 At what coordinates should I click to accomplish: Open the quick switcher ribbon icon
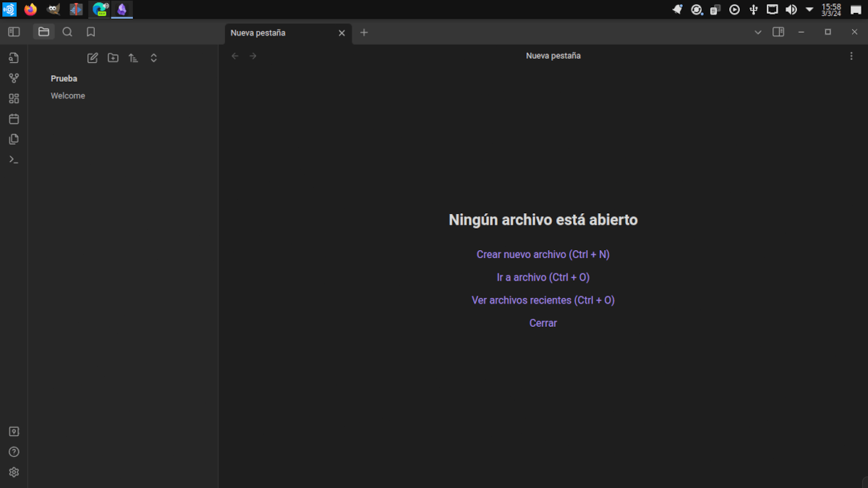(x=14, y=58)
